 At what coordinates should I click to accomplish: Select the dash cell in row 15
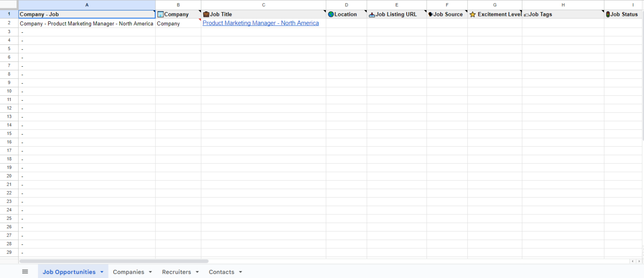coord(87,134)
